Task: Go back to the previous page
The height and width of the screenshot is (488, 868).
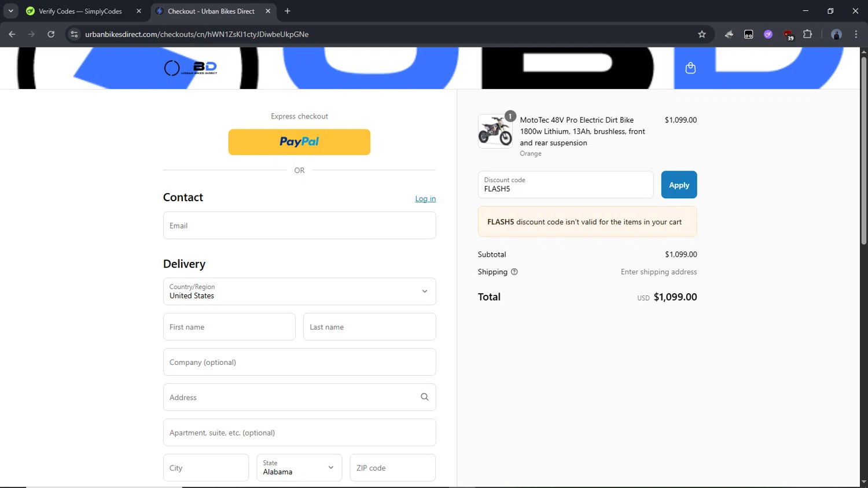Action: tap(12, 34)
